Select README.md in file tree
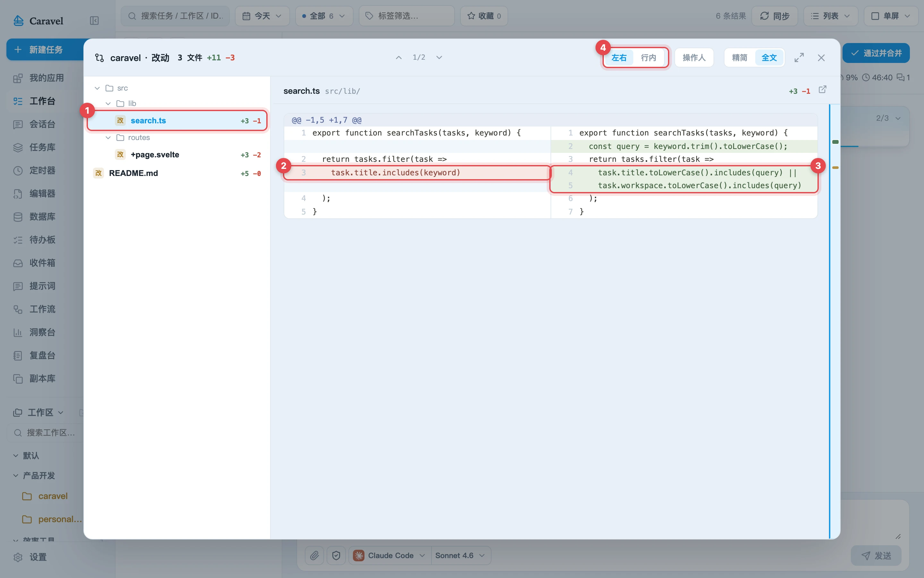This screenshot has height=578, width=924. 177,173
